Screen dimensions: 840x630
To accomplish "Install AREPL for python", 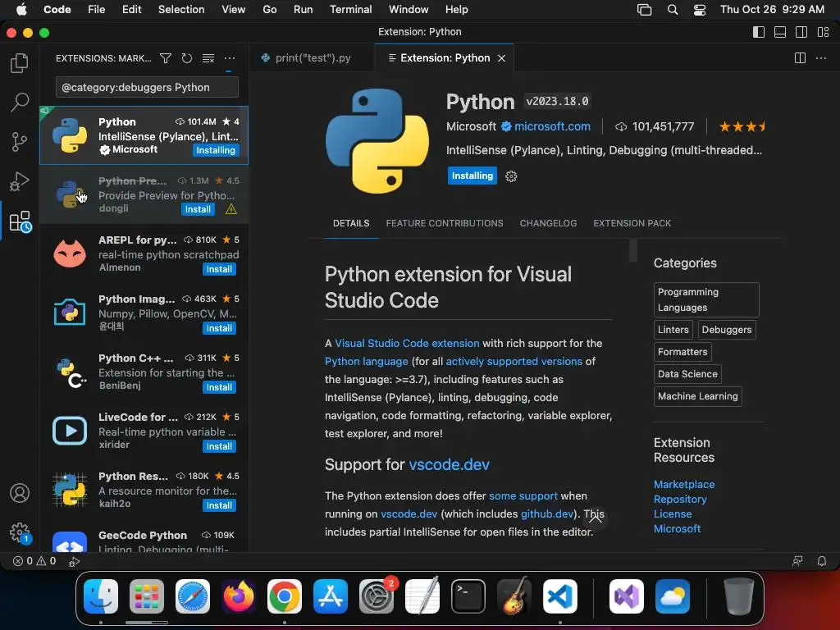I will (x=219, y=269).
